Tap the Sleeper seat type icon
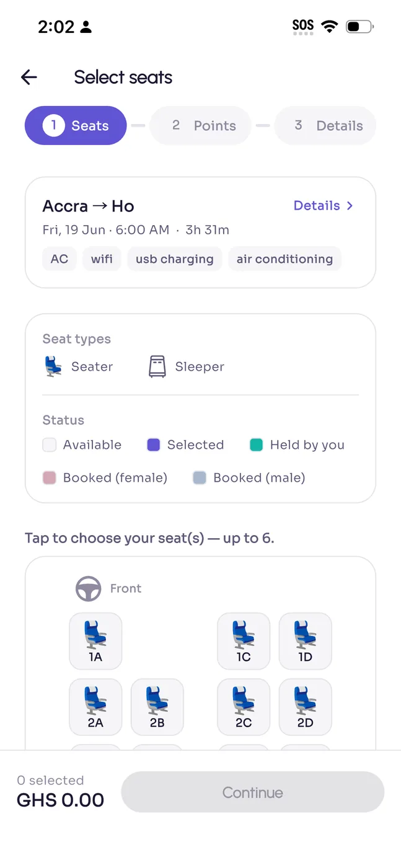The image size is (401, 868). (157, 366)
